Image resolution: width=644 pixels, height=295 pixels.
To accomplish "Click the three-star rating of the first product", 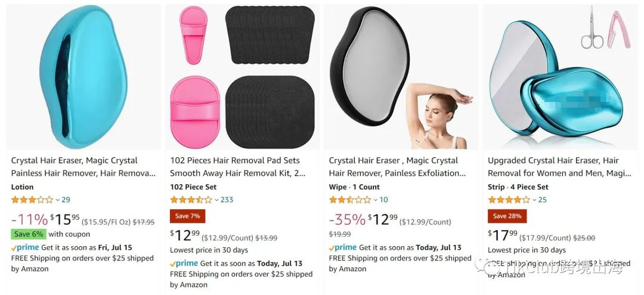I will click(32, 200).
